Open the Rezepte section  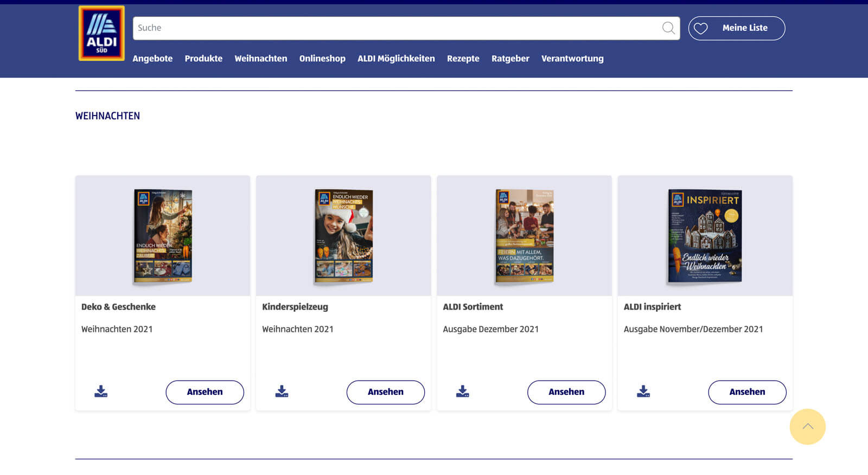pyautogui.click(x=463, y=59)
